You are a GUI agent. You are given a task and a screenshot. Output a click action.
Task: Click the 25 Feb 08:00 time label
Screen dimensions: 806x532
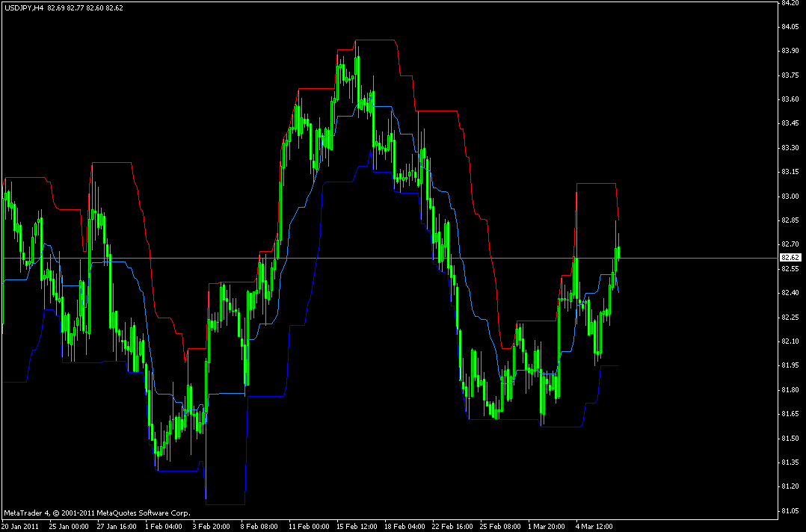[501, 527]
